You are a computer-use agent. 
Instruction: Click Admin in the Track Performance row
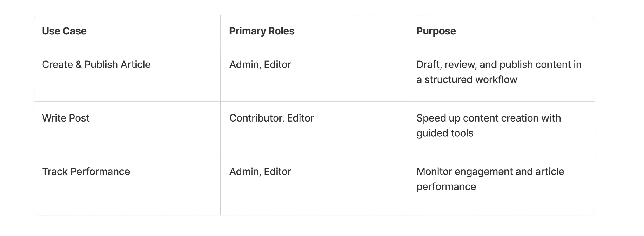245,171
